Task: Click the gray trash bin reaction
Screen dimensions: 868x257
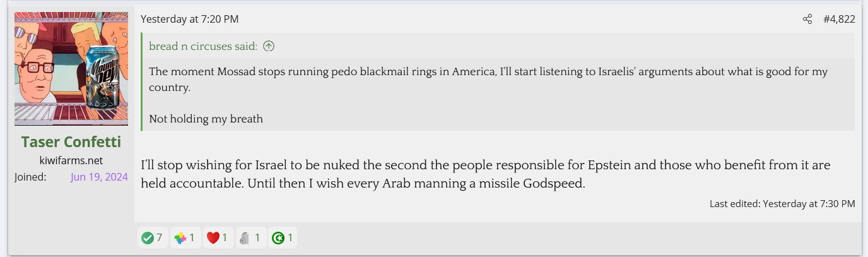Action: (x=245, y=238)
